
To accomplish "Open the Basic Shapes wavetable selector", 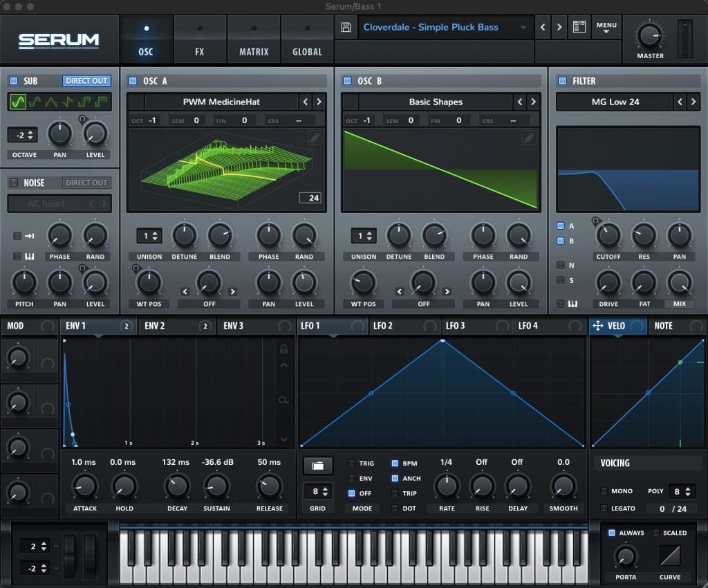I will tap(436, 102).
